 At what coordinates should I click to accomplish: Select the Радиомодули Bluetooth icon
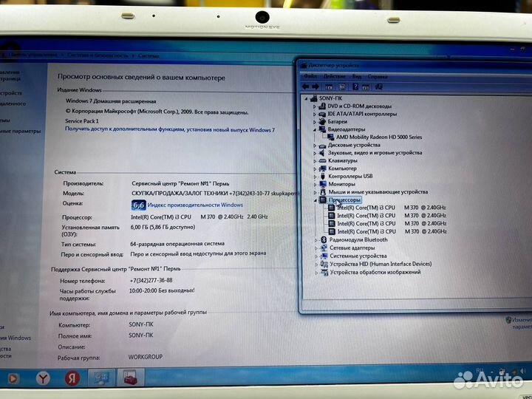click(x=324, y=239)
